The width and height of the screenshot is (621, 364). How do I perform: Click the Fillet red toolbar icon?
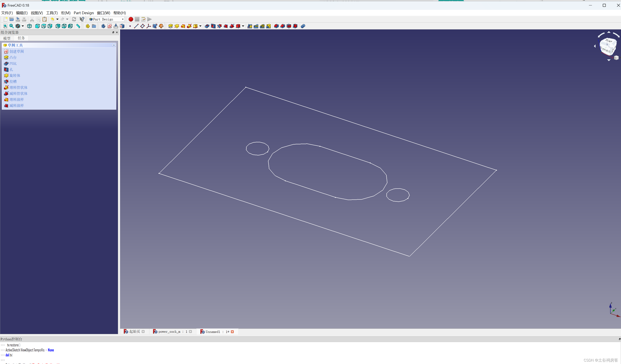tap(276, 26)
